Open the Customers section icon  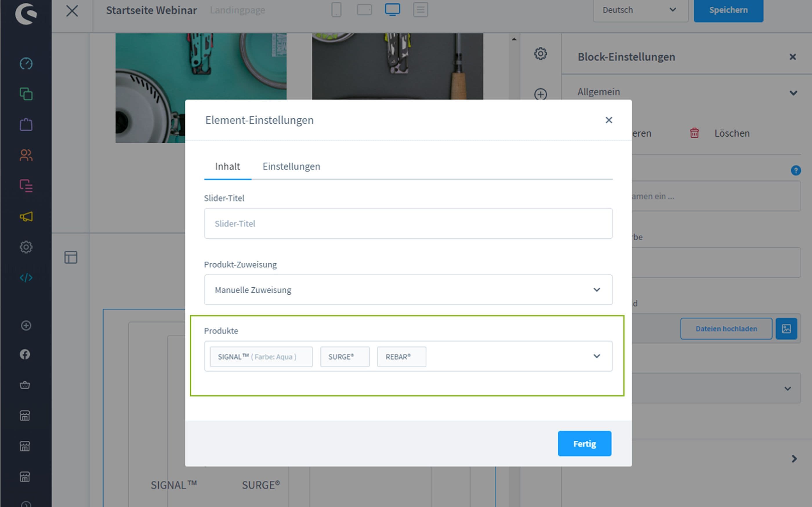(26, 155)
